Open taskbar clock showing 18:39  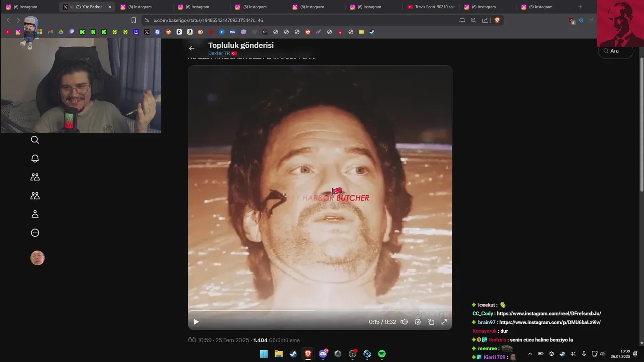(x=620, y=354)
